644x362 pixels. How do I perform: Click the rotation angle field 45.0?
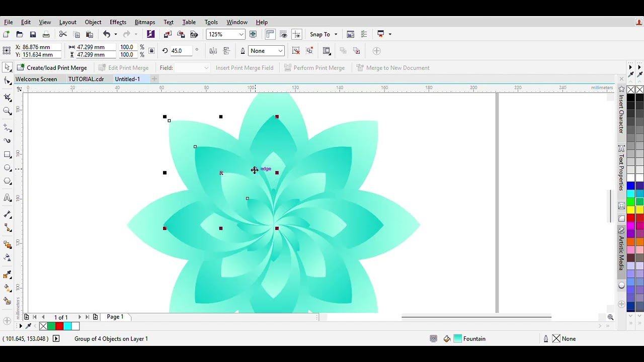(181, 51)
